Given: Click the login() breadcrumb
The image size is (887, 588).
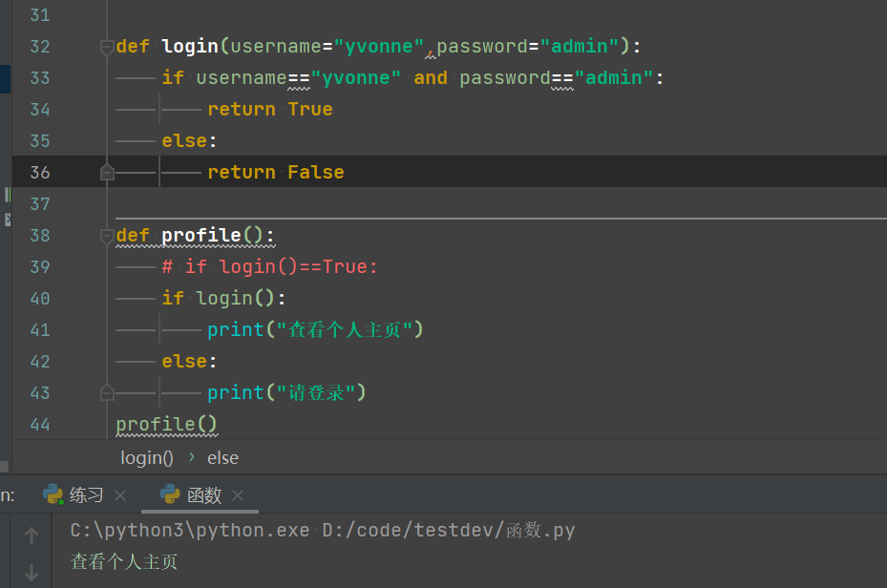Looking at the screenshot, I should coord(147,458).
